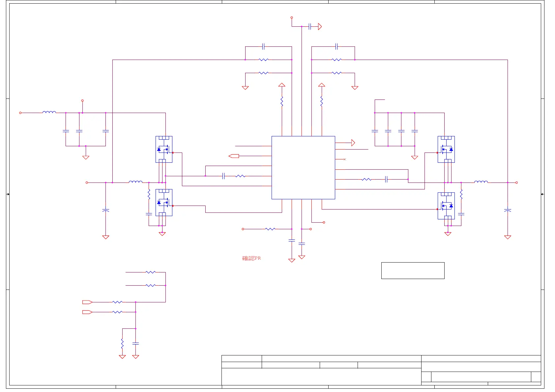Select left pull-up resistor above IC
The width and height of the screenshot is (555, 392).
point(282,101)
